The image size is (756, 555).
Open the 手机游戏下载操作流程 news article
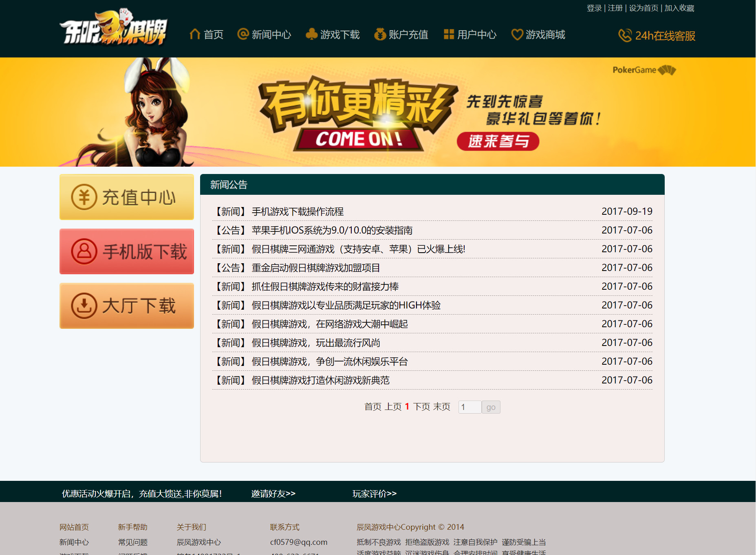coord(298,211)
